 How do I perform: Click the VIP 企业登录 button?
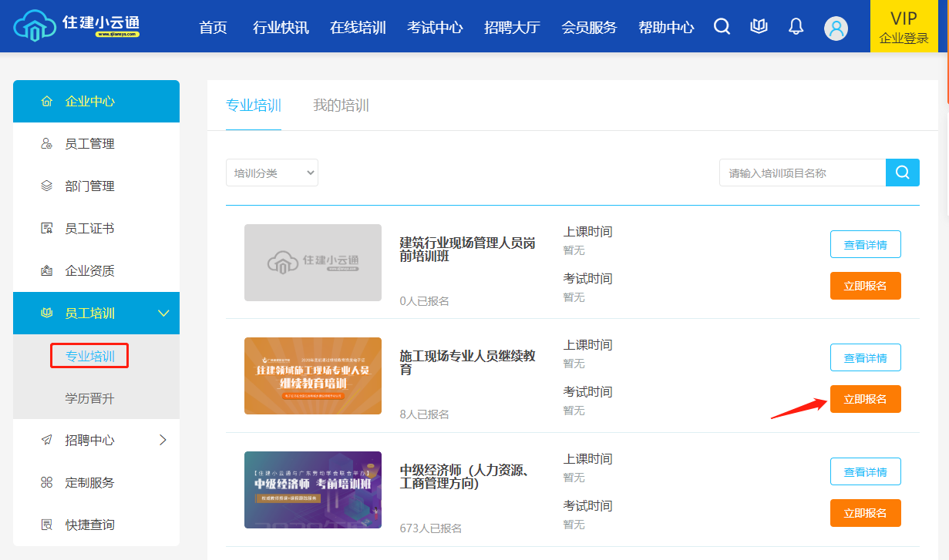[x=904, y=27]
